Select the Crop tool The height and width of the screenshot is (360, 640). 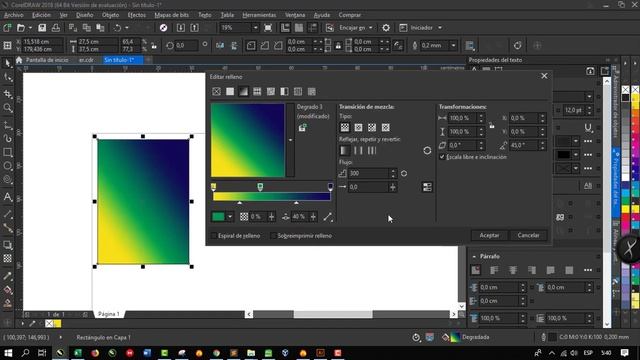coord(7,94)
